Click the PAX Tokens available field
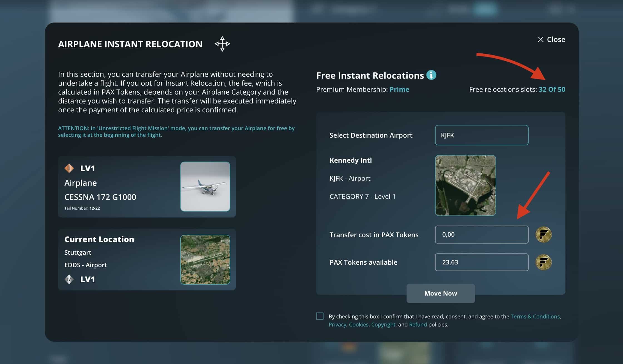 tap(481, 262)
